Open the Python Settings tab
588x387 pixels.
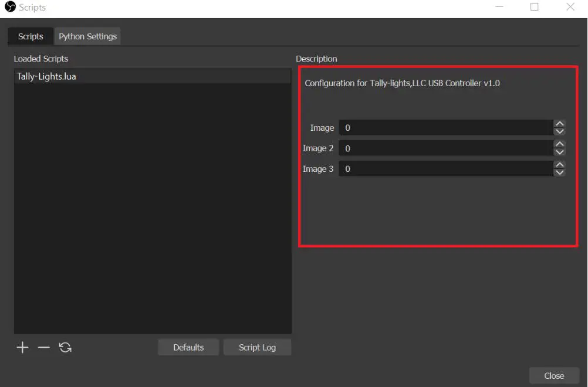87,36
